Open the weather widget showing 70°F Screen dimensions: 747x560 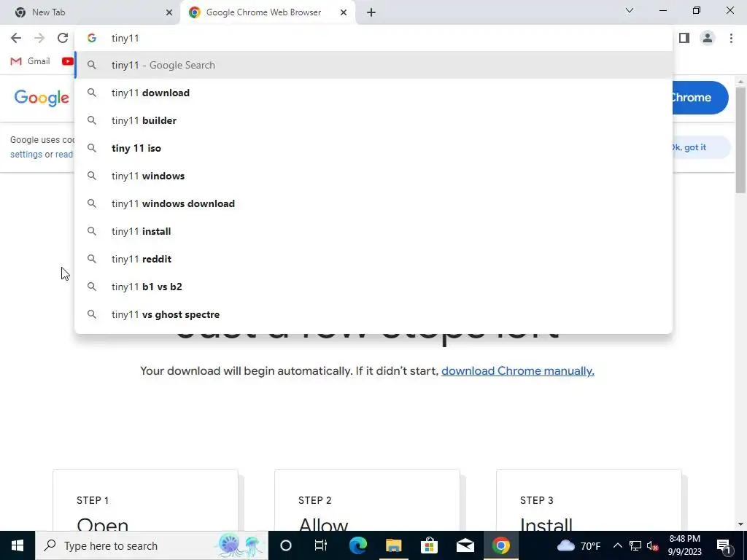578,545
